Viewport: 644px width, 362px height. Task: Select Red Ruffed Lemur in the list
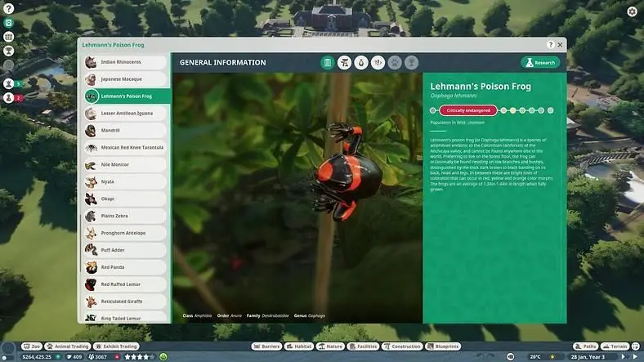[125, 284]
